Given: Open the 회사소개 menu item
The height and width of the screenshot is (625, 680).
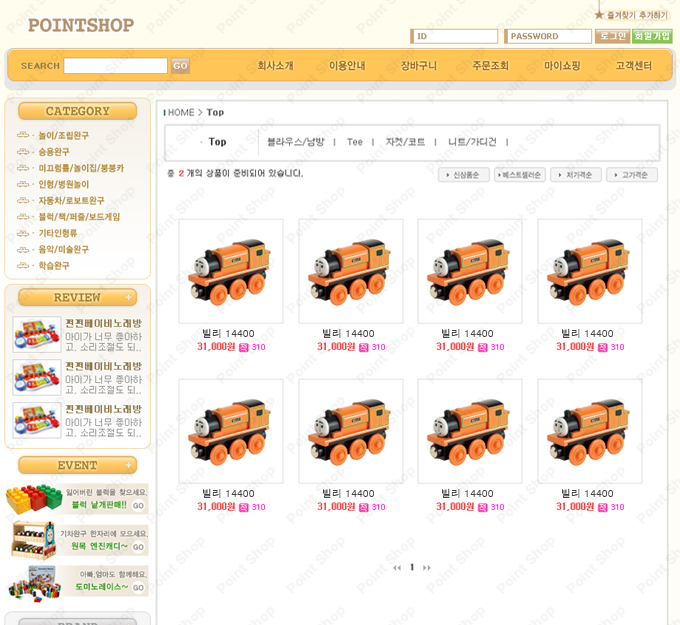Looking at the screenshot, I should click(x=275, y=65).
